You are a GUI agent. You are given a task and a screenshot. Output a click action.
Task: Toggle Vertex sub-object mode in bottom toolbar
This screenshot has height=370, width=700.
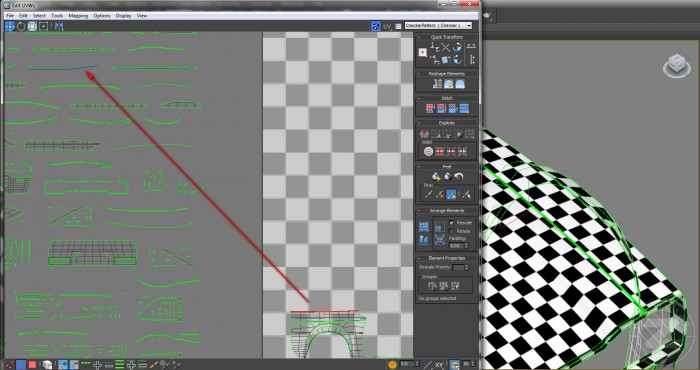(9, 365)
